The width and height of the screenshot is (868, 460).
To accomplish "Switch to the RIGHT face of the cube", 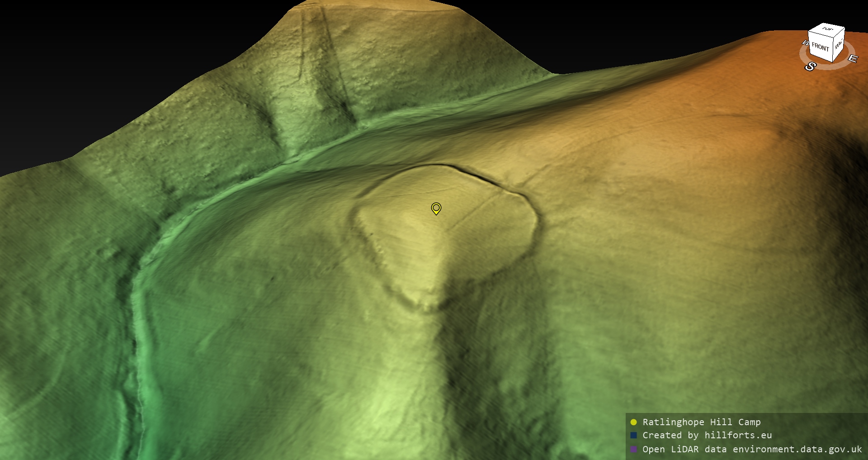I will tap(839, 45).
